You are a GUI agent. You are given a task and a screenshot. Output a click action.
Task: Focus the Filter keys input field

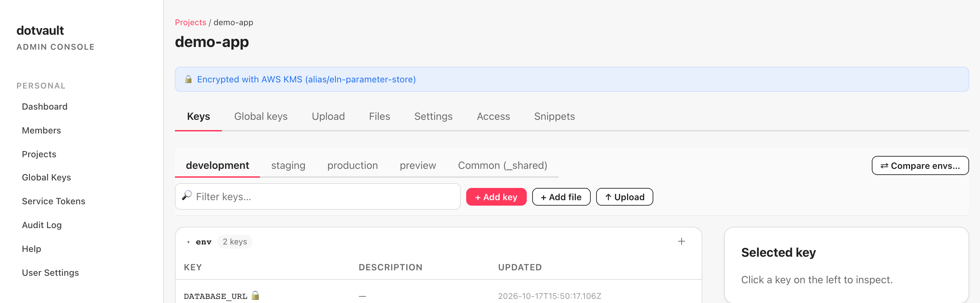[x=318, y=196]
